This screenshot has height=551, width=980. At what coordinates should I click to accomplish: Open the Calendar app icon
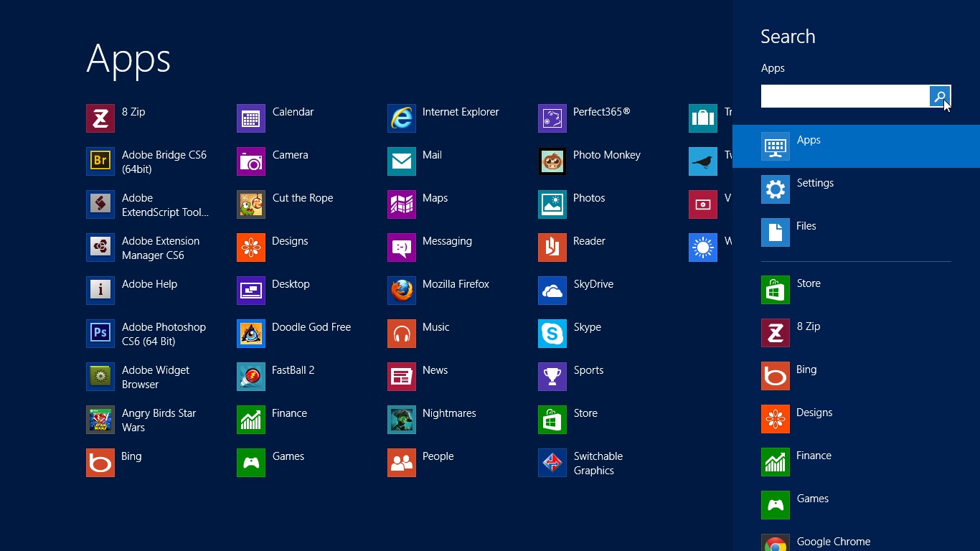(251, 118)
